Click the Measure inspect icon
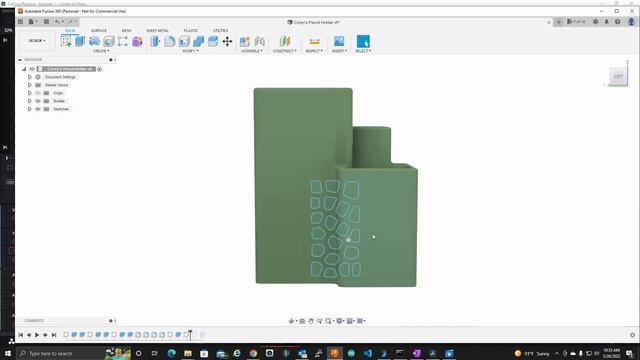The height and width of the screenshot is (360, 640). 314,41
